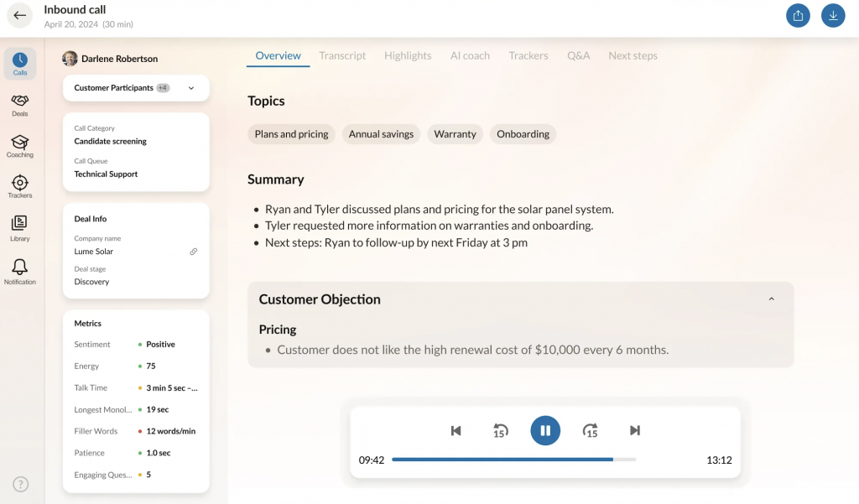This screenshot has height=504, width=859.
Task: Open the Deals section in the sidebar
Action: pos(19,103)
